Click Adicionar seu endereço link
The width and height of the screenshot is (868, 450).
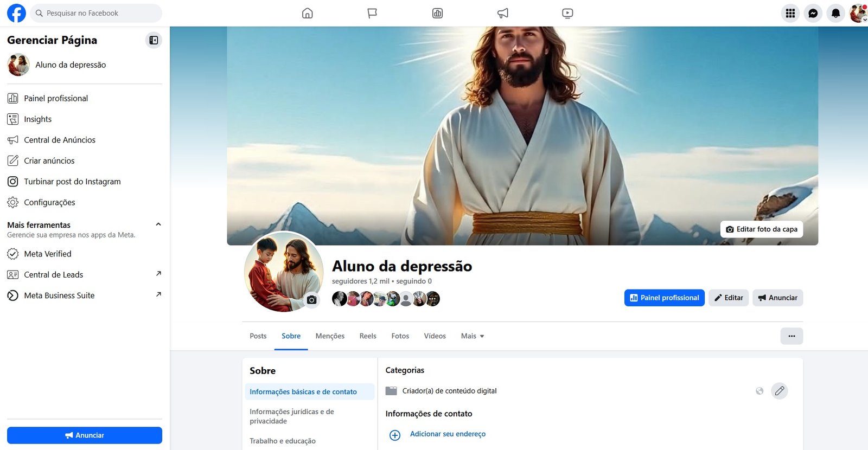[x=448, y=434]
